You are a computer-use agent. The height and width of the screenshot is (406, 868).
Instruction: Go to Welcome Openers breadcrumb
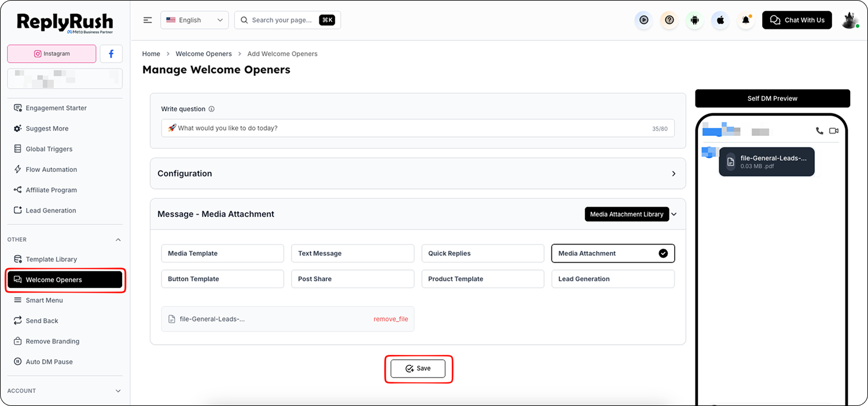(204, 54)
